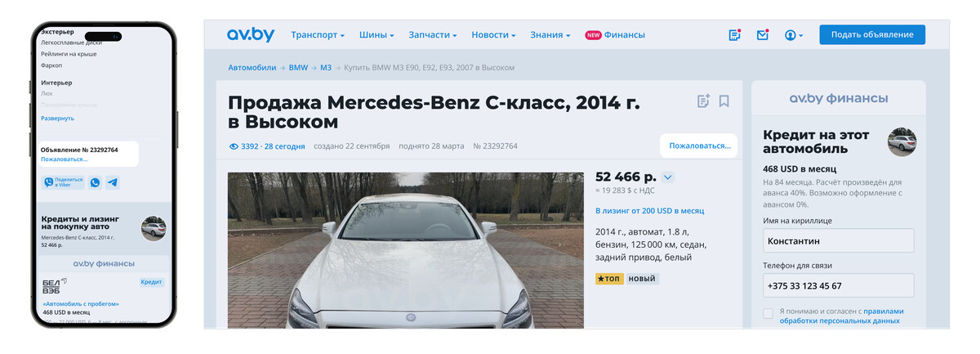Image resolution: width=980 pixels, height=354 pixels.
Task: Open the user account menu icon
Action: coord(793,35)
